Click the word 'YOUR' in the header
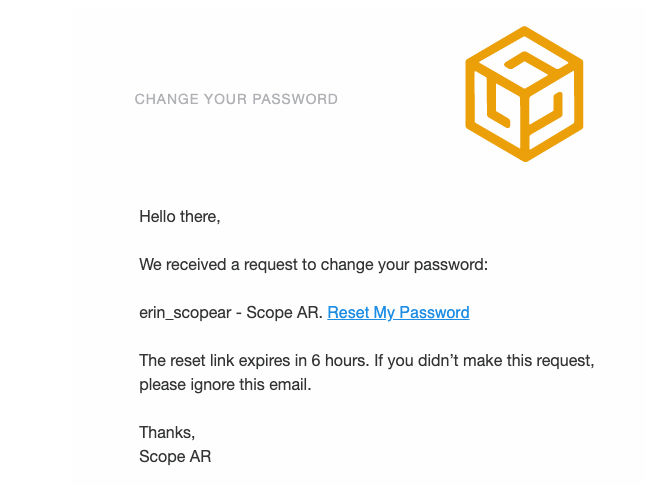Image resolution: width=646 pixels, height=486 pixels. 225,99
